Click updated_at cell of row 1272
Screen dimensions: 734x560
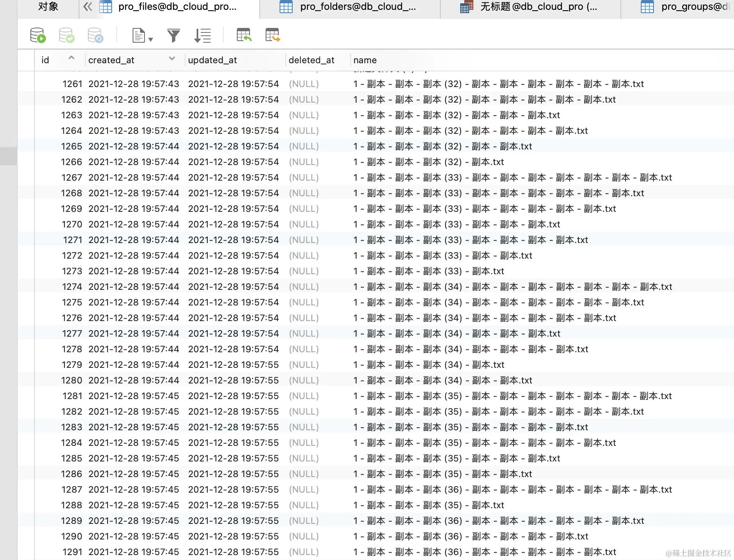[234, 255]
